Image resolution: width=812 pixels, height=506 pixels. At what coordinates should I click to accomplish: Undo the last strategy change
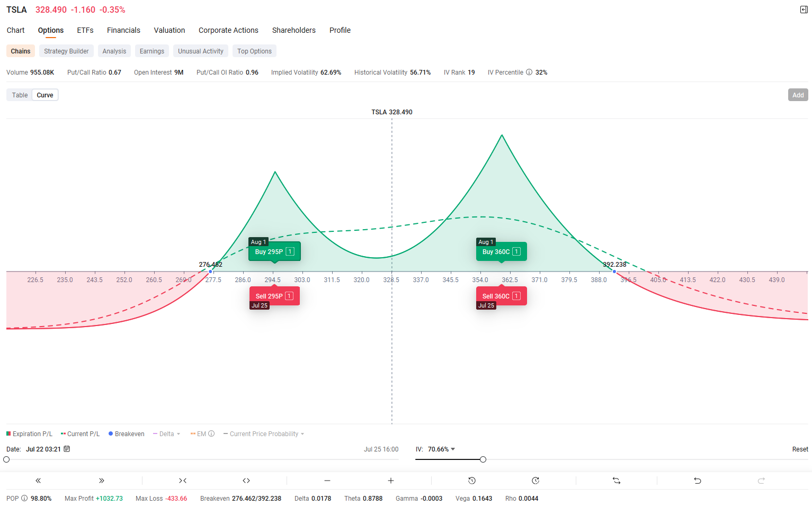[698, 481]
